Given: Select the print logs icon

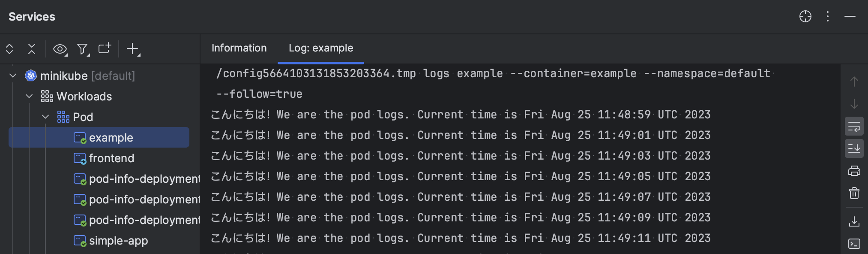Looking at the screenshot, I should pyautogui.click(x=854, y=170).
